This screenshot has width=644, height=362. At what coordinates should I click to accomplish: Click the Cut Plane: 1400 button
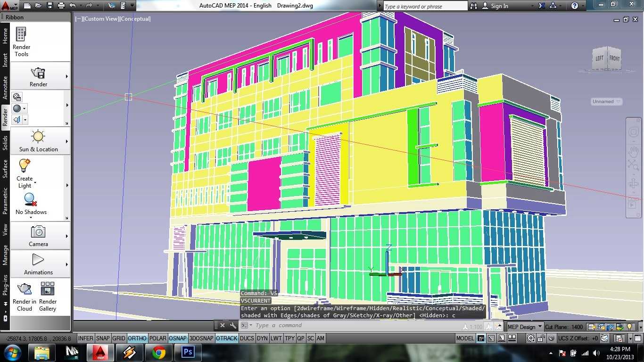click(x=564, y=327)
